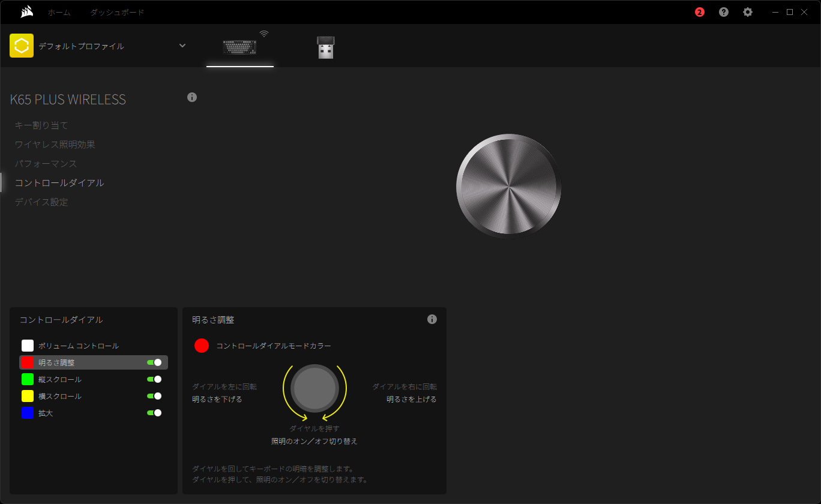Toggle the 拡大 dial mode switch
The width and height of the screenshot is (821, 504).
point(154,413)
